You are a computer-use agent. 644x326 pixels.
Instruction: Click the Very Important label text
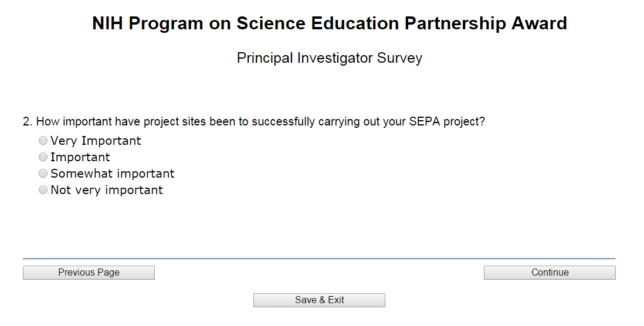click(x=96, y=141)
